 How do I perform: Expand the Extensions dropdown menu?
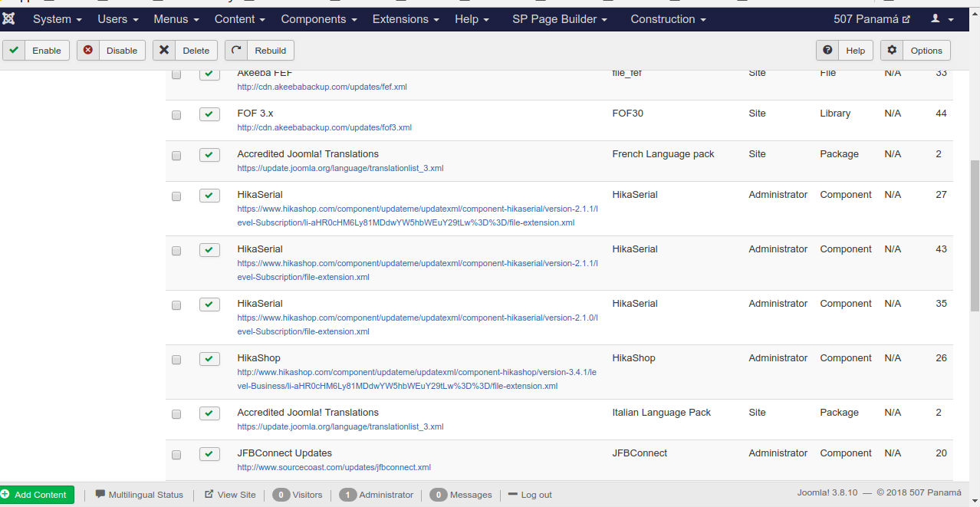[406, 19]
